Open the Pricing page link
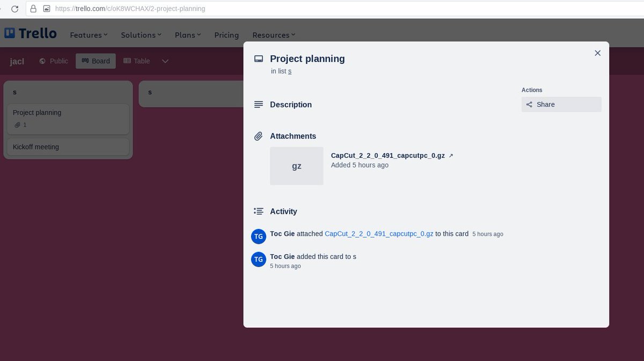This screenshot has width=644, height=361. coord(226,35)
